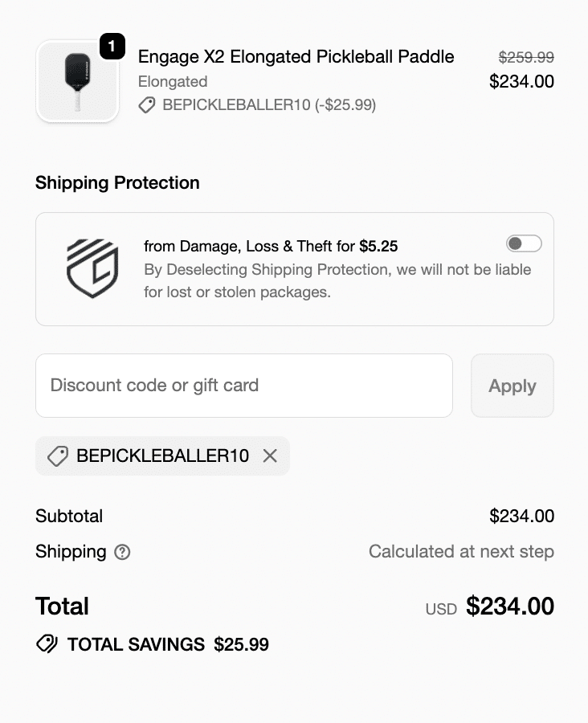This screenshot has width=588, height=723.
Task: Click the $5.25 shipping protection price text
Action: point(378,246)
